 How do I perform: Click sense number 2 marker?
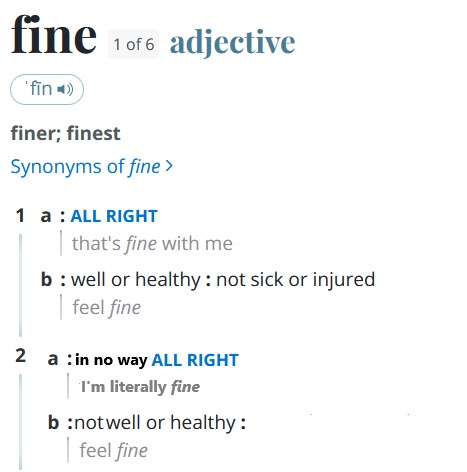pos(21,356)
